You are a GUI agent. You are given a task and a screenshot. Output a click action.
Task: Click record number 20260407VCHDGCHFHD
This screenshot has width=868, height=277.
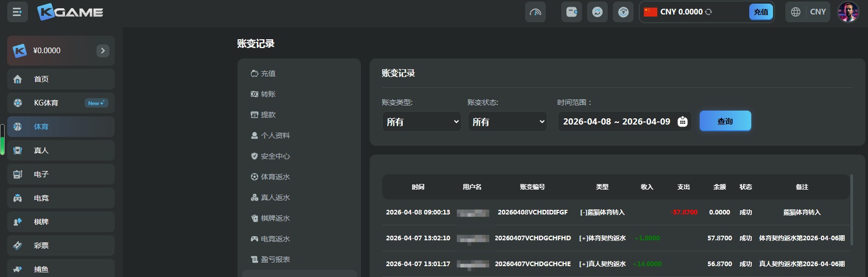coord(533,238)
